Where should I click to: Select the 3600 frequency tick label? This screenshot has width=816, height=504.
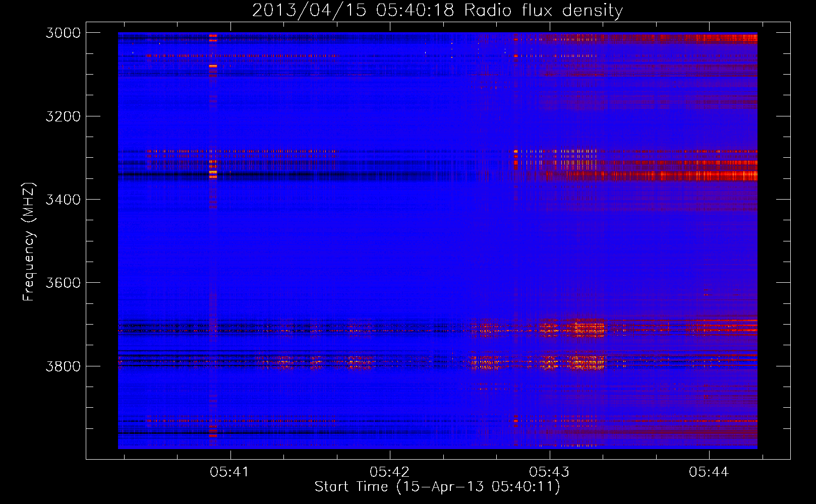pos(63,283)
